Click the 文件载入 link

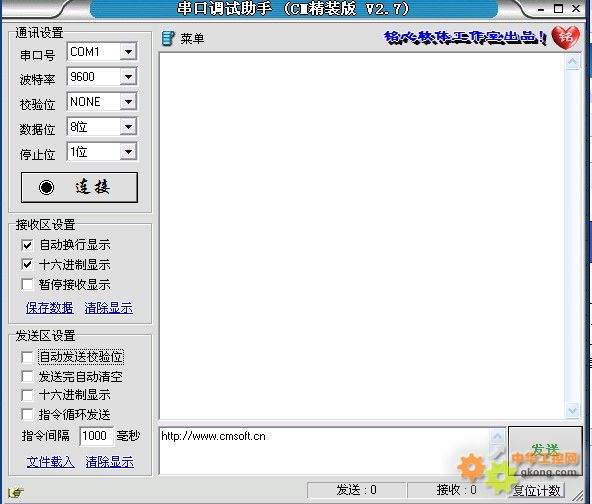click(51, 461)
